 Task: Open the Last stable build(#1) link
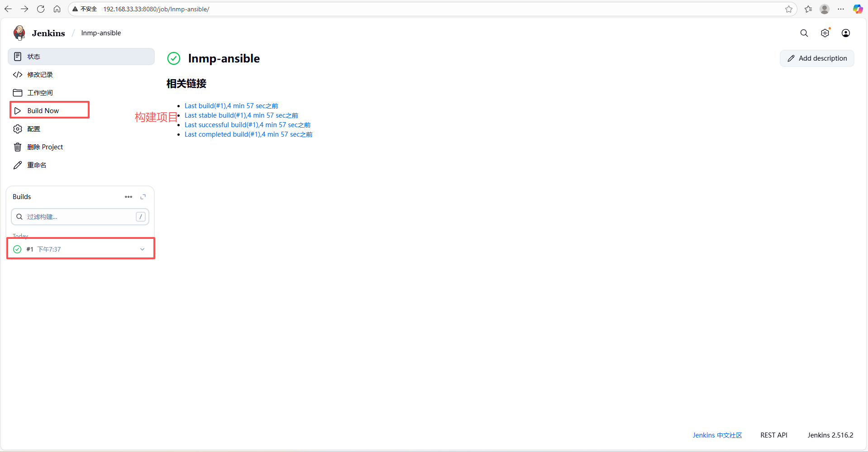coord(241,115)
